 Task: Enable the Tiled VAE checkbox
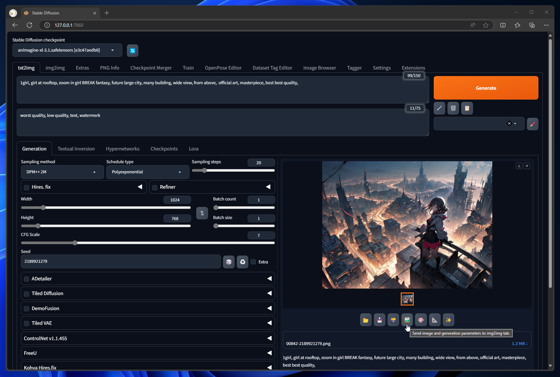point(26,323)
